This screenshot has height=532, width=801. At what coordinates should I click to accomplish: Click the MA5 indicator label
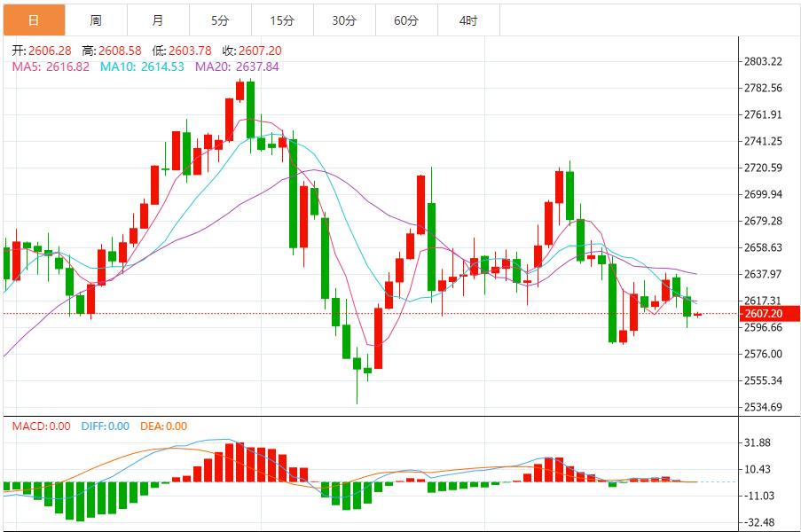(51, 66)
